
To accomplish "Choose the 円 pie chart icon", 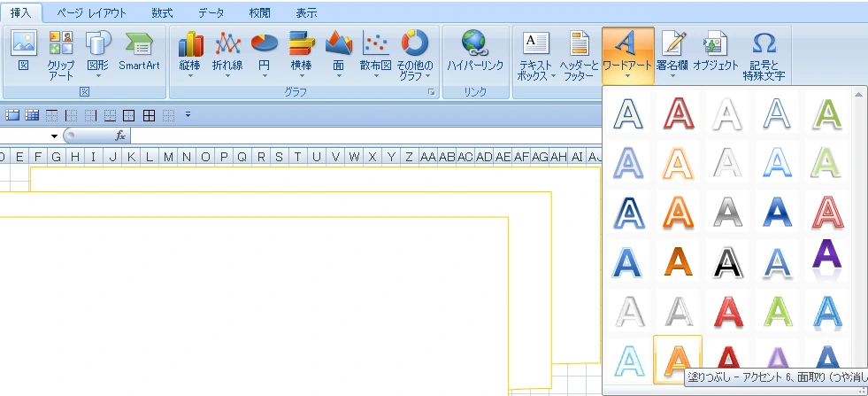I will [264, 51].
